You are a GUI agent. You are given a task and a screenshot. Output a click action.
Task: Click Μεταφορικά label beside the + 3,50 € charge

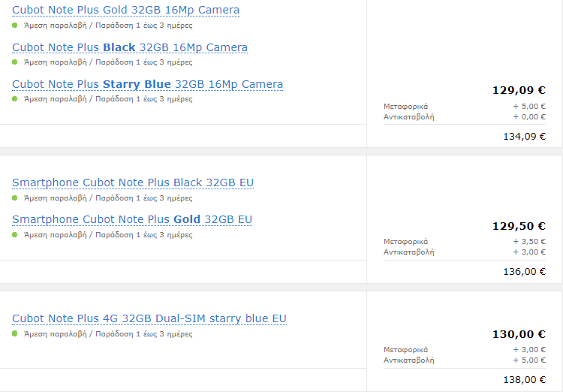pos(405,242)
